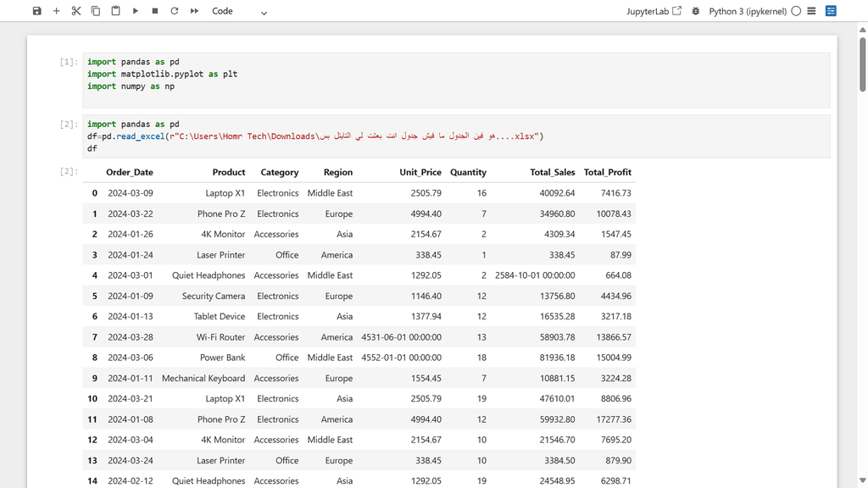Switch kernel via Python 3 (ipykernel)

(747, 11)
